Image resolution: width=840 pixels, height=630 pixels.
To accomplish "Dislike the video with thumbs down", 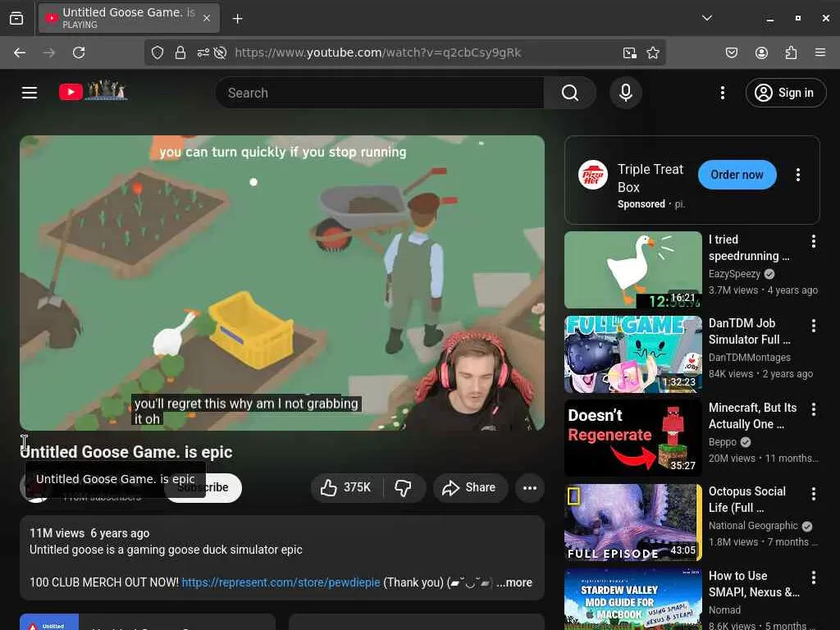I will 404,487.
